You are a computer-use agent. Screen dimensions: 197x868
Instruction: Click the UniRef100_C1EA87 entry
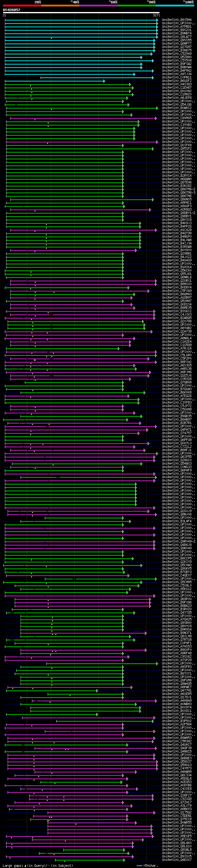(177, 88)
